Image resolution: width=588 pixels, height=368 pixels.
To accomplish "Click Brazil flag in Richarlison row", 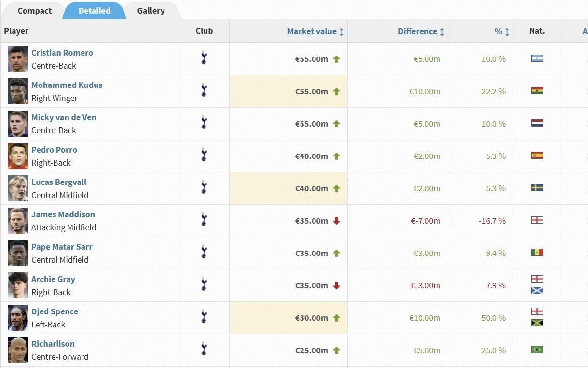I will point(537,350).
